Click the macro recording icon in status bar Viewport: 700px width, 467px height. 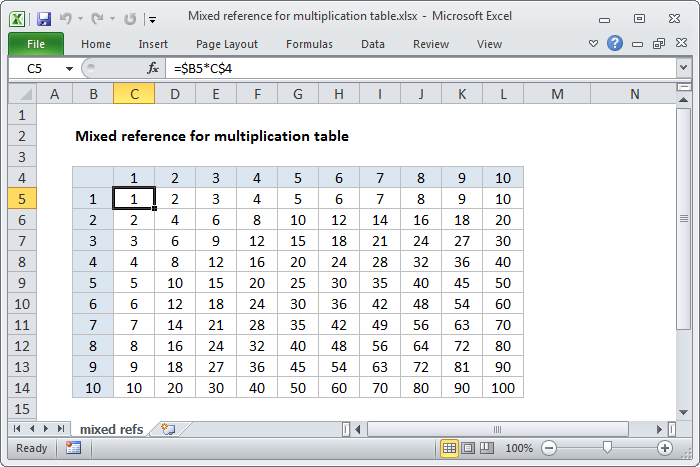click(73, 447)
